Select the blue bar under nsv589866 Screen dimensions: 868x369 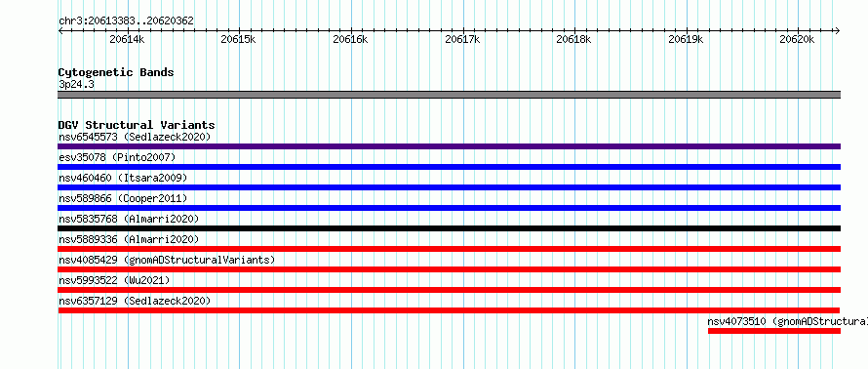[x=449, y=208]
